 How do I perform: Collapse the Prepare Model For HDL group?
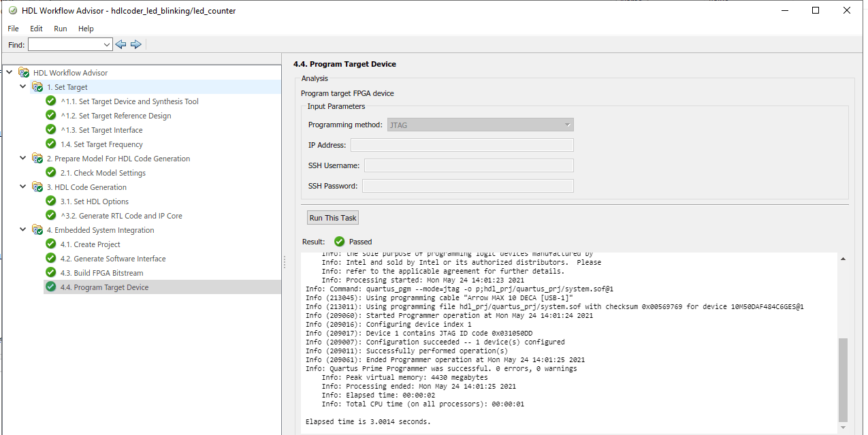coord(23,159)
